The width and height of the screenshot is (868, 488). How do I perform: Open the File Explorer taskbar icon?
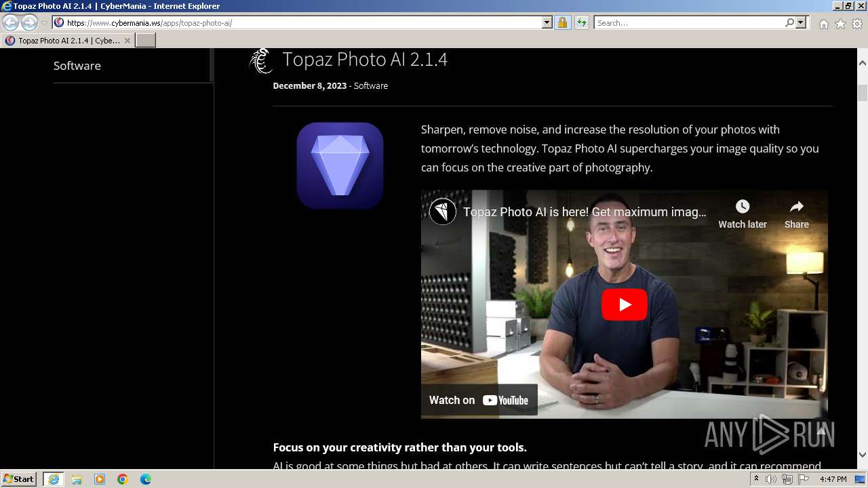point(77,479)
